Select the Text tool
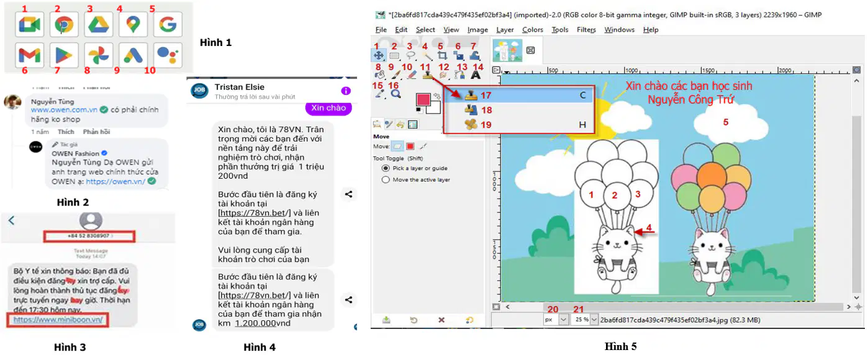Image resolution: width=868 pixels, height=355 pixels. tap(476, 75)
